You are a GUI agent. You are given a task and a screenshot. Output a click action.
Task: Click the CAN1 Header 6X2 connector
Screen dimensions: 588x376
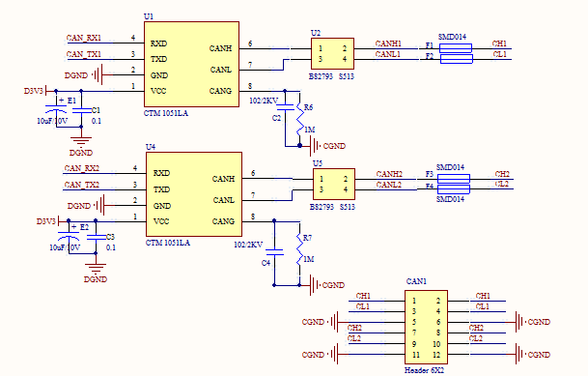click(426, 328)
